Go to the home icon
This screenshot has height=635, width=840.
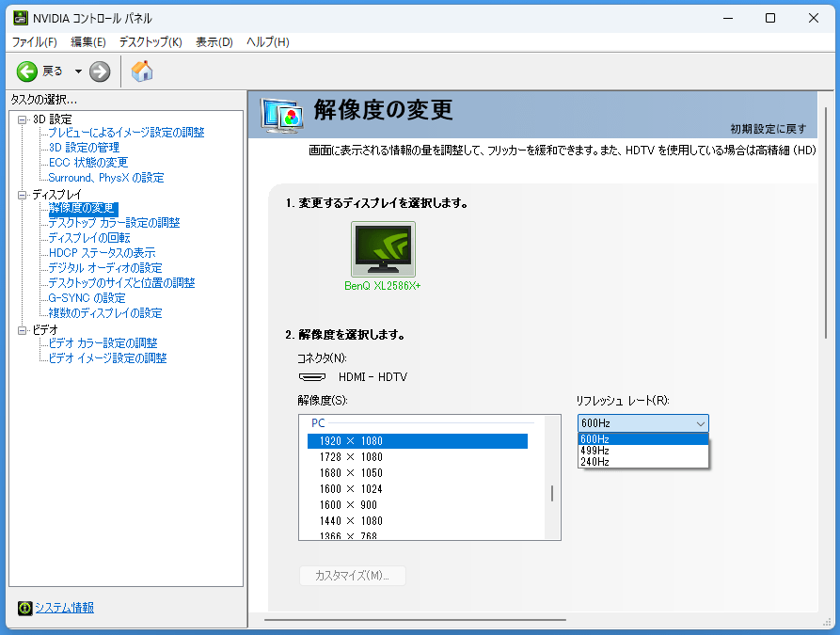[142, 71]
